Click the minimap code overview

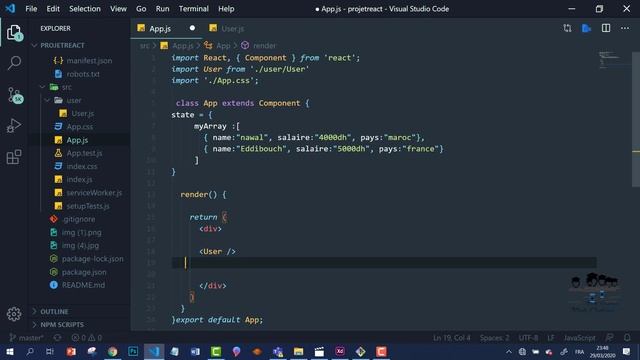point(609,59)
